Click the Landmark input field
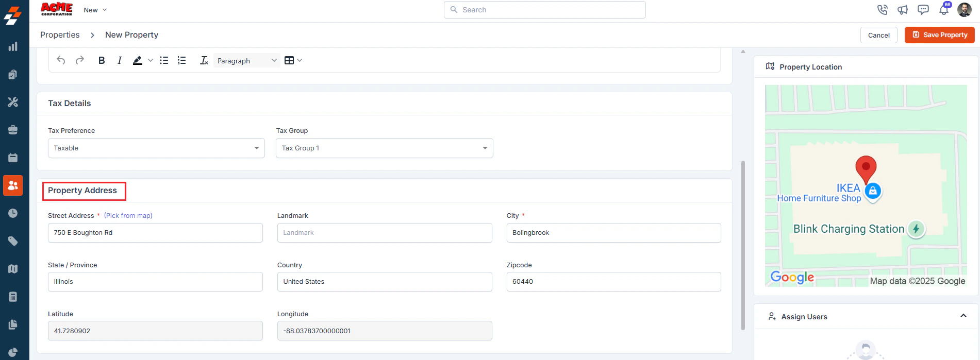 point(385,233)
